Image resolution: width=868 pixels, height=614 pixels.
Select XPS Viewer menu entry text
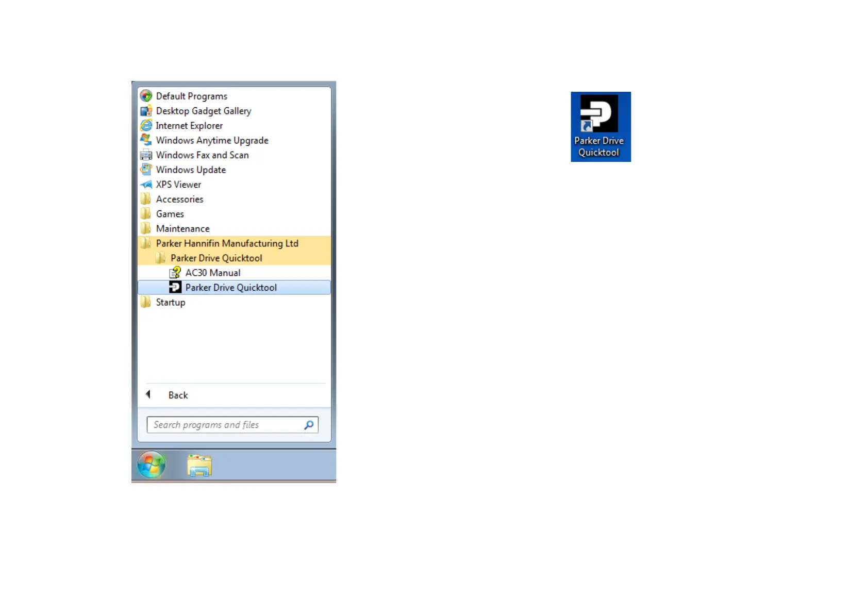tap(178, 185)
